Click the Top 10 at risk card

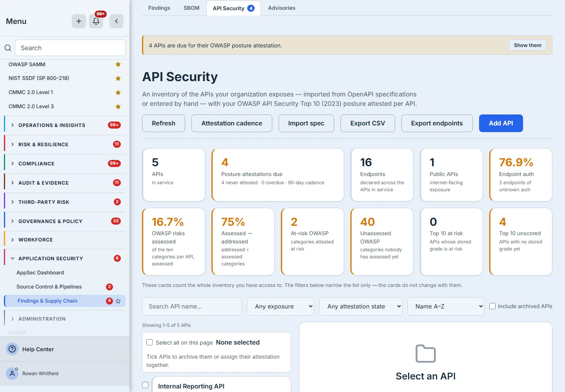(451, 241)
